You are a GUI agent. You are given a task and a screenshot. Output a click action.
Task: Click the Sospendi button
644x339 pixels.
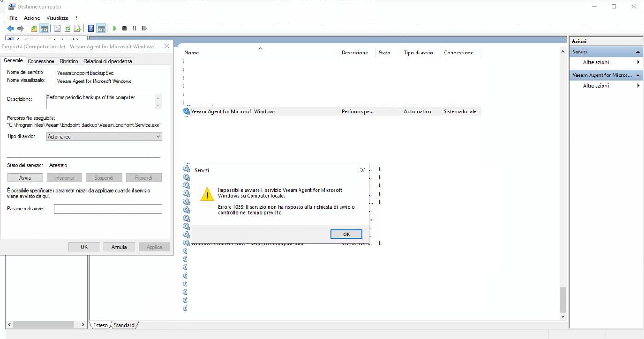104,178
